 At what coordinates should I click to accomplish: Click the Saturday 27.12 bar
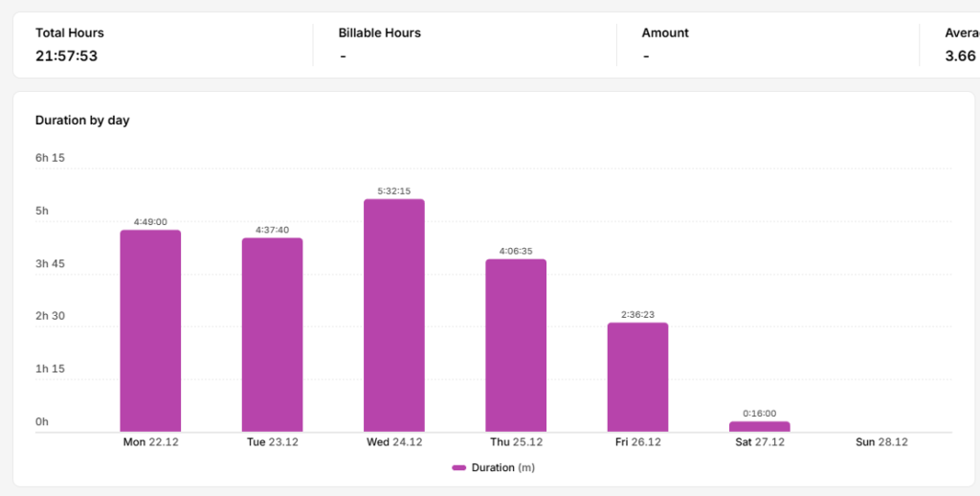(x=760, y=426)
